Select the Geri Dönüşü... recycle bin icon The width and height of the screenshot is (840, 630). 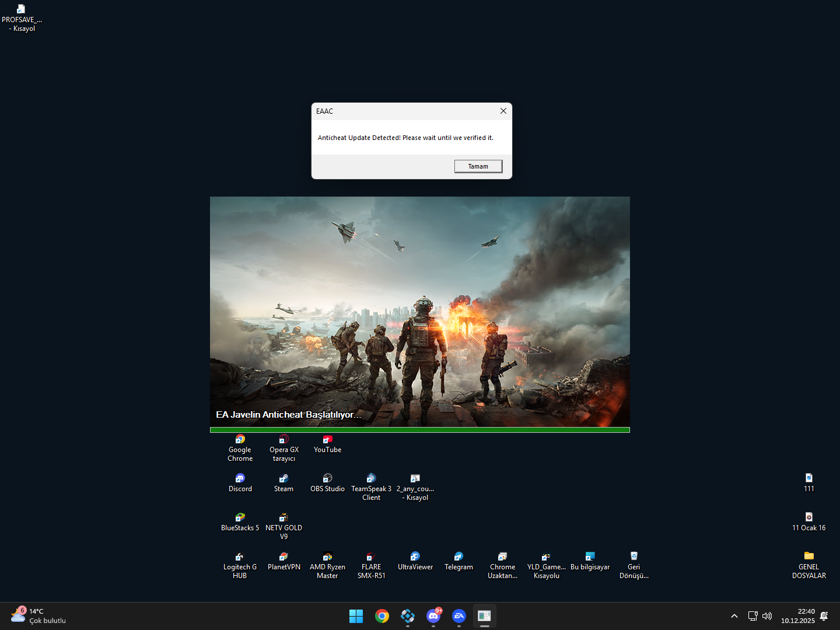[x=633, y=565]
